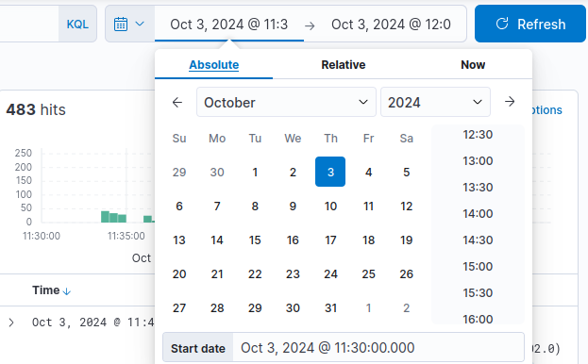Viewport: 588px width, 364px height.
Task: Switch to the Relative tab
Action: click(x=344, y=65)
